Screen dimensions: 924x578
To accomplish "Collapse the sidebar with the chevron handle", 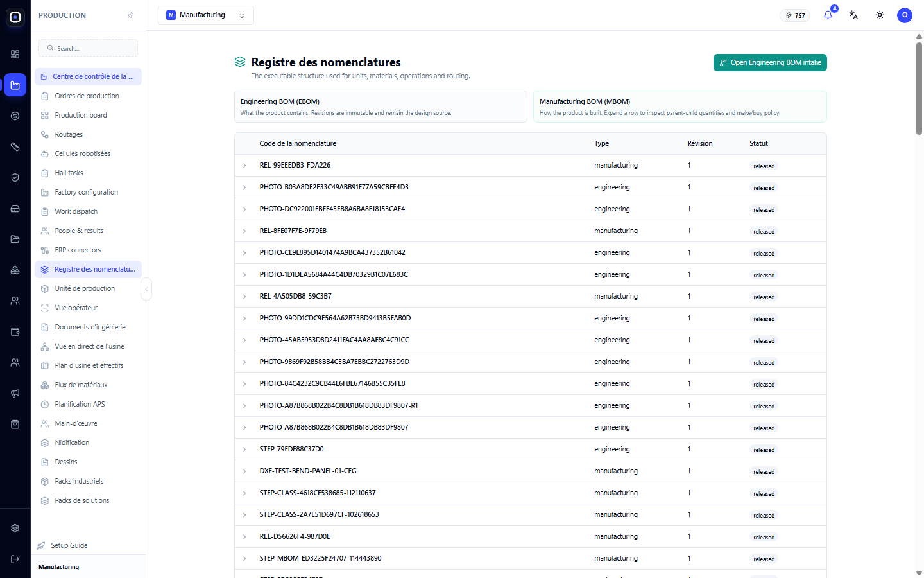I will (x=146, y=289).
